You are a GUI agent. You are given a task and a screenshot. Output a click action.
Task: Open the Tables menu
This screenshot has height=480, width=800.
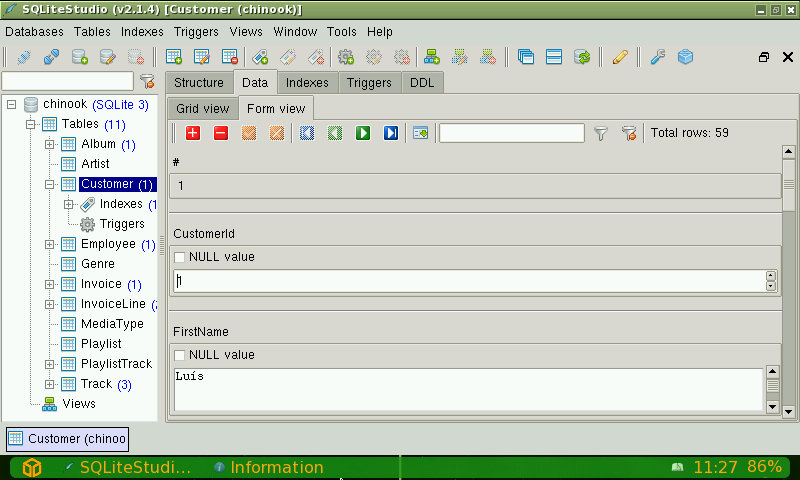tap(92, 32)
